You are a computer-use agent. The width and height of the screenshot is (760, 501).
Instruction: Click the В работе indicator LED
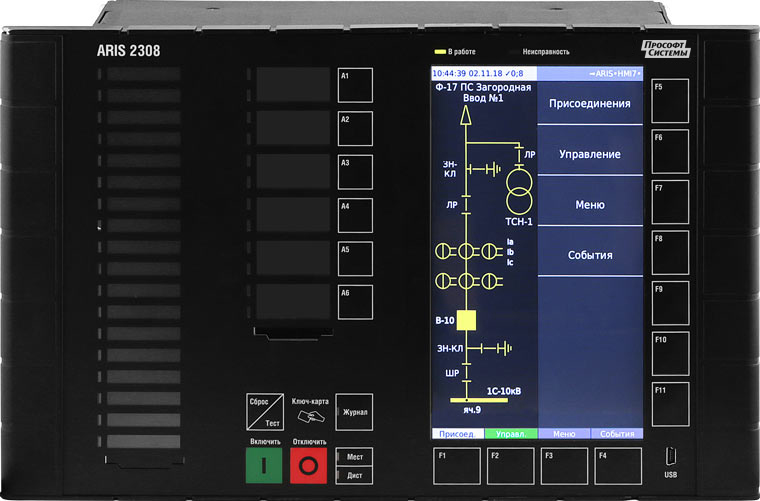[x=440, y=52]
